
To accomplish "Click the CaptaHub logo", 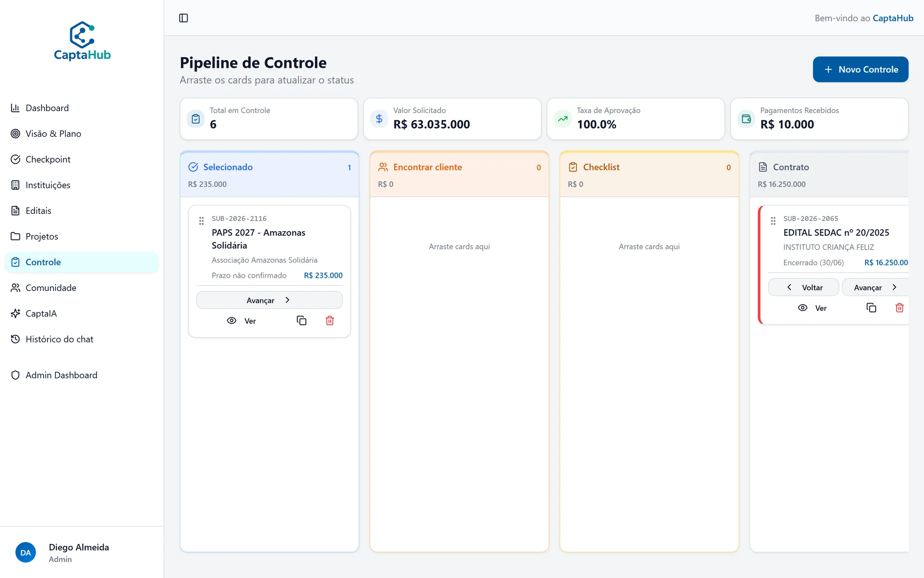I will pos(82,41).
